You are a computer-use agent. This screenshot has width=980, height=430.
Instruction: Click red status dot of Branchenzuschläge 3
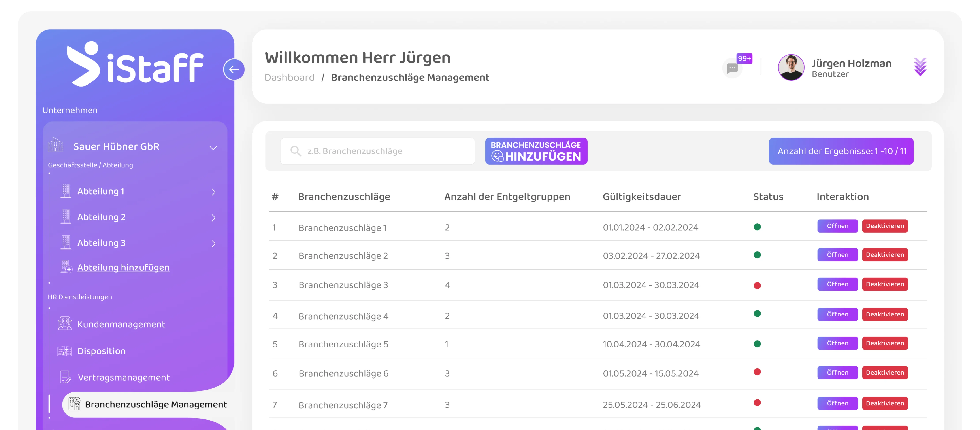(757, 285)
